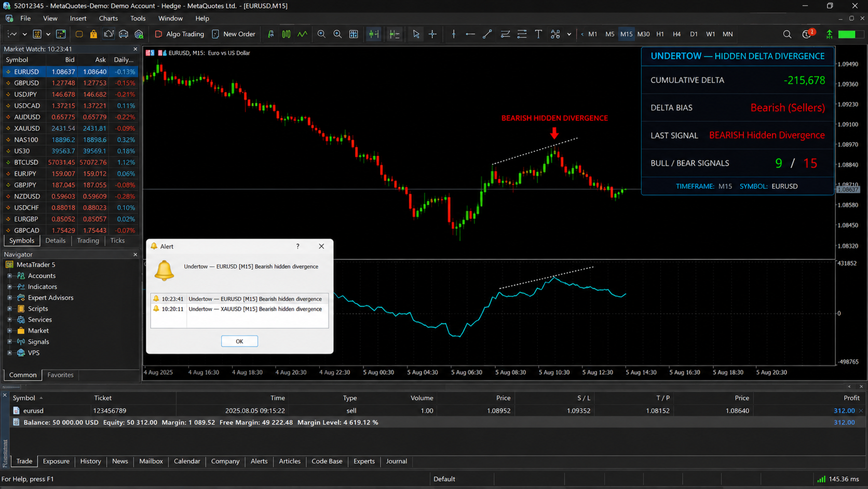The width and height of the screenshot is (868, 489).
Task: Close the Alert dialog
Action: coord(321,246)
